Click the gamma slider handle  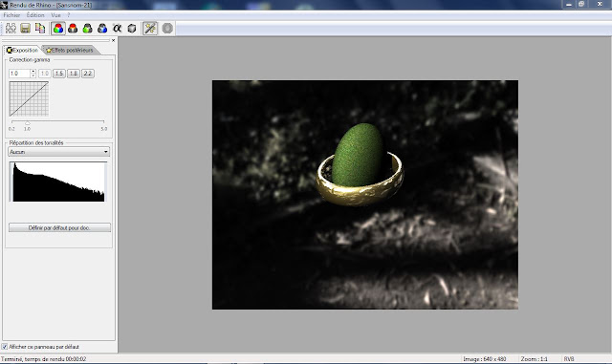coord(28,123)
